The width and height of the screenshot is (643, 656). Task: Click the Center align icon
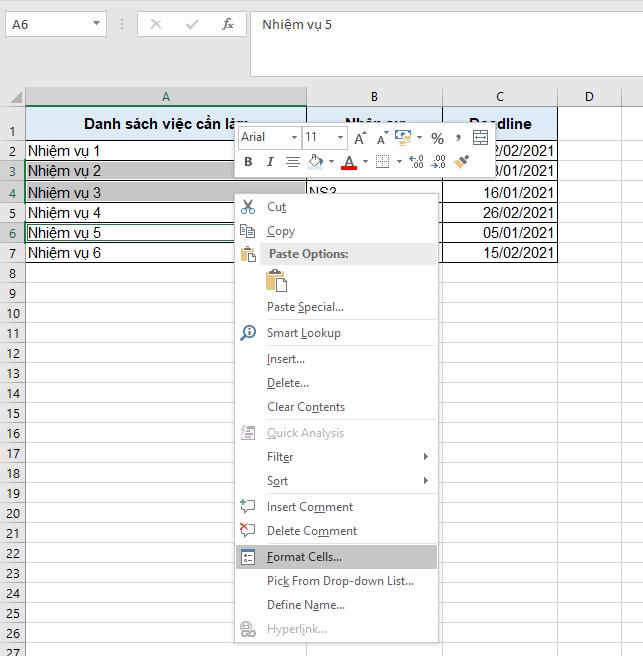tap(292, 162)
